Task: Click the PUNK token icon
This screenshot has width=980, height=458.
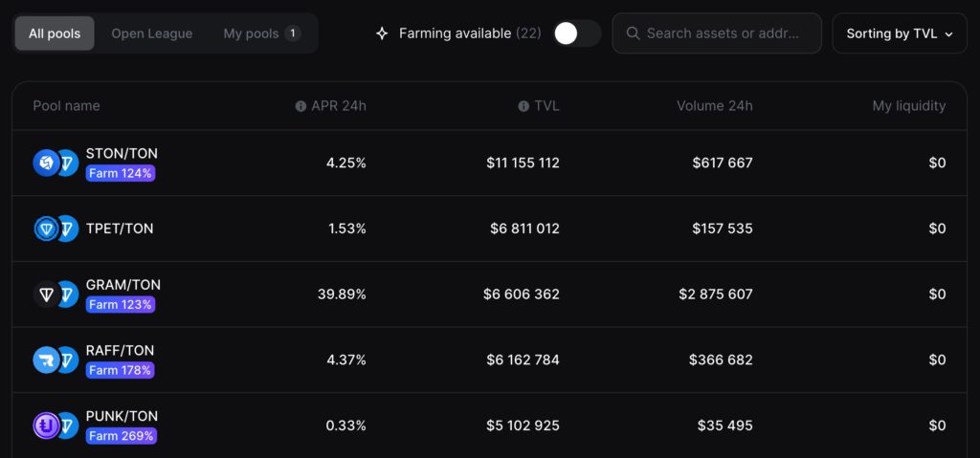Action: click(45, 425)
